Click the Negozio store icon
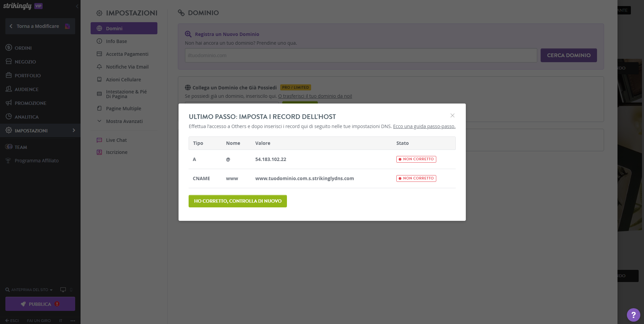This screenshot has height=324, width=644. (x=9, y=62)
